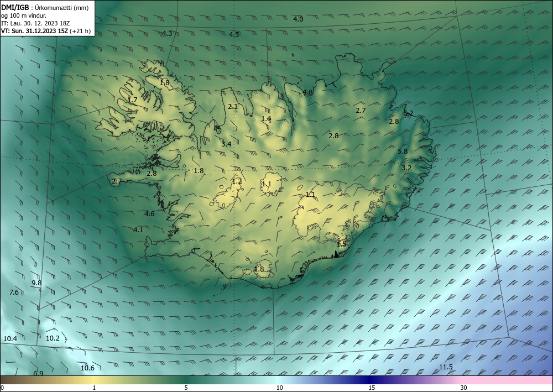Click the 4.6 value off the west coast
The width and height of the screenshot is (553, 392).
click(x=149, y=213)
